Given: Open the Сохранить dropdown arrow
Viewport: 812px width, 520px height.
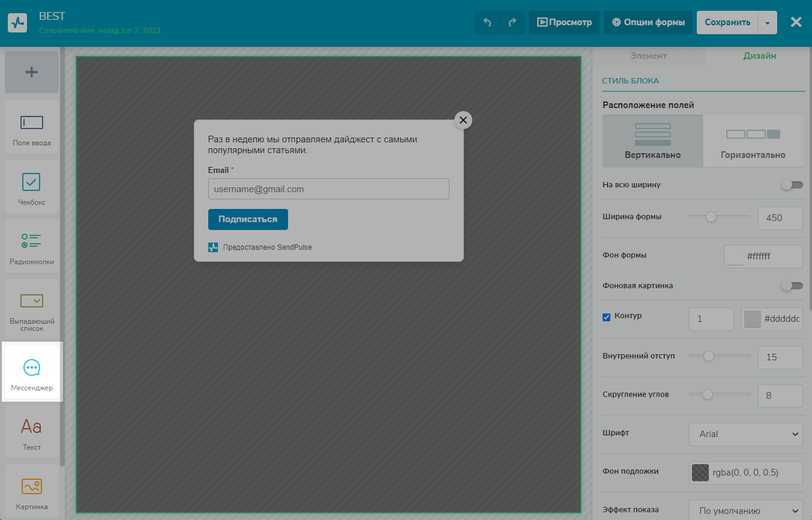Looking at the screenshot, I should (x=768, y=22).
